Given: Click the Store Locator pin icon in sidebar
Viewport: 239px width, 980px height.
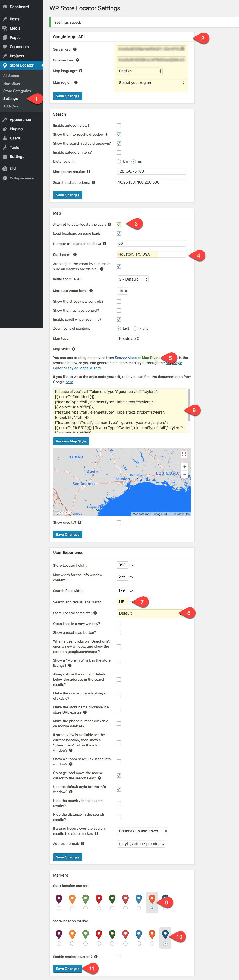Looking at the screenshot, I should pyautogui.click(x=5, y=66).
